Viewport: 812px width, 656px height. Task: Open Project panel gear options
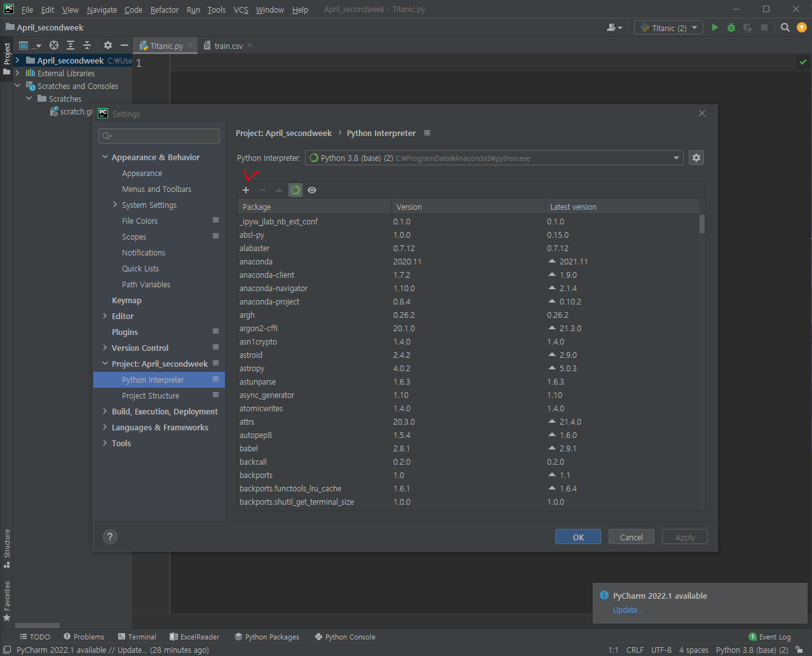(x=108, y=45)
